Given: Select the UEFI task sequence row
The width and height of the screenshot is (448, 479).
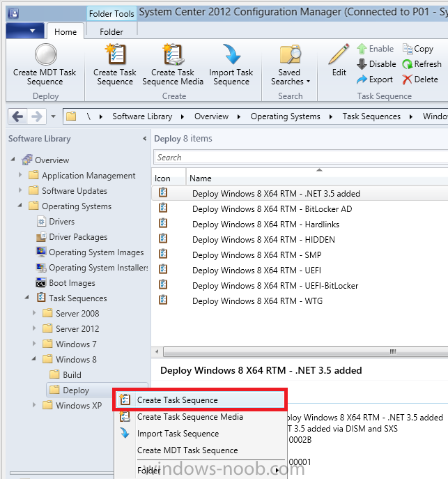Looking at the screenshot, I should tap(300, 270).
